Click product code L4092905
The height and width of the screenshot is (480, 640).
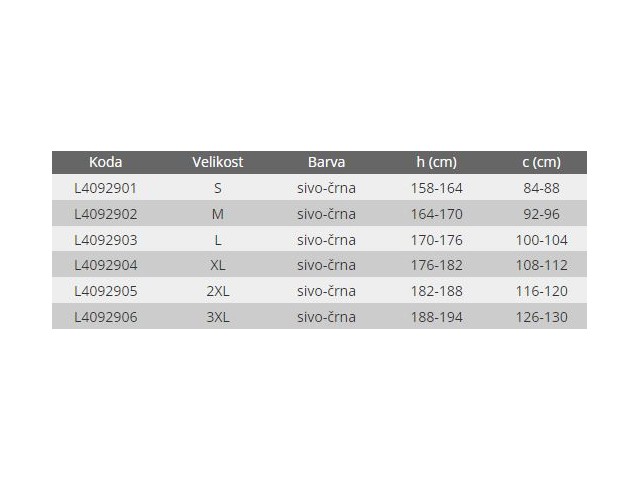pyautogui.click(x=106, y=291)
